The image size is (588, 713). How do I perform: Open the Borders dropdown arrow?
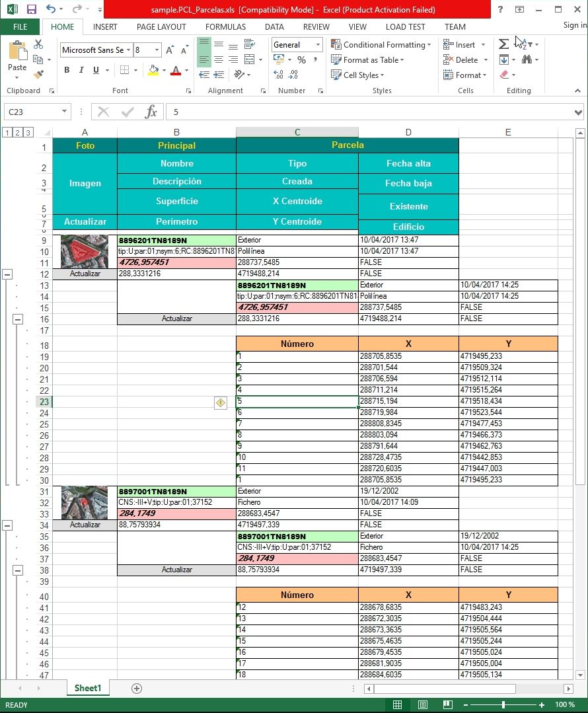click(135, 70)
